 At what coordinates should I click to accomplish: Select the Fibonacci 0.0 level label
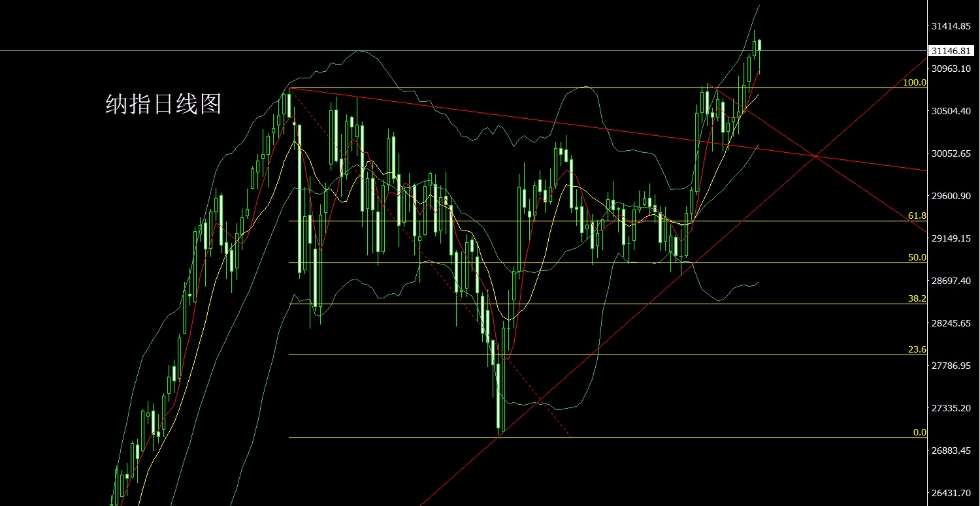coord(920,432)
